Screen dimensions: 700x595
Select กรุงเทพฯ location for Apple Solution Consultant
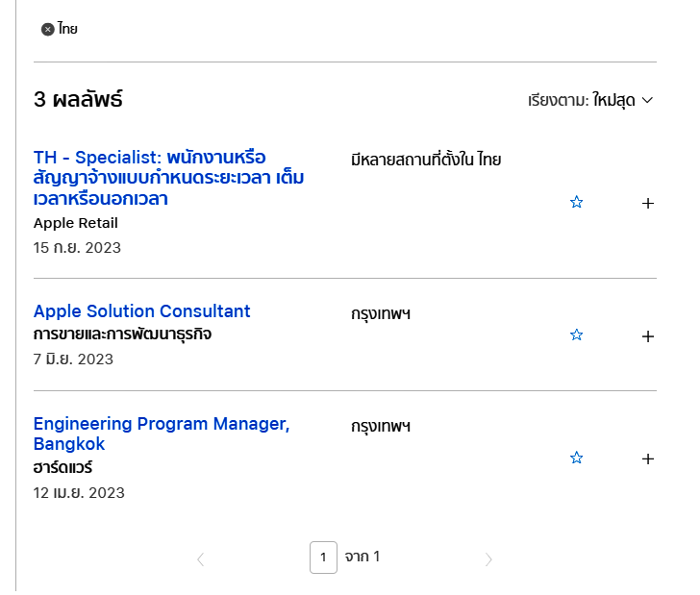(x=381, y=313)
